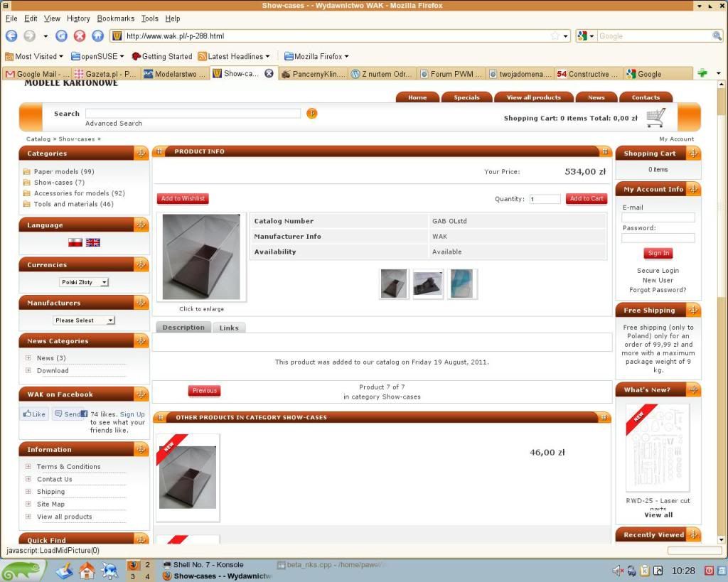
Task: Click the Firefox reload page button
Action: (62, 36)
